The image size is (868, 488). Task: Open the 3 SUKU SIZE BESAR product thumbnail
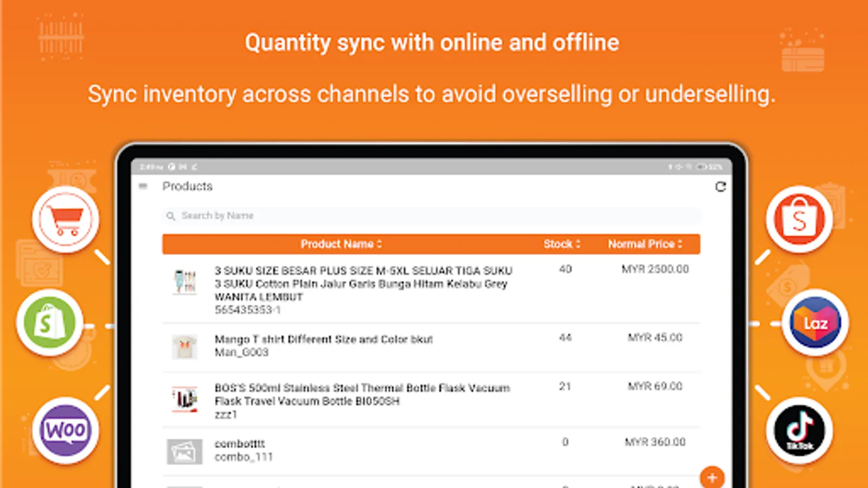tap(184, 282)
